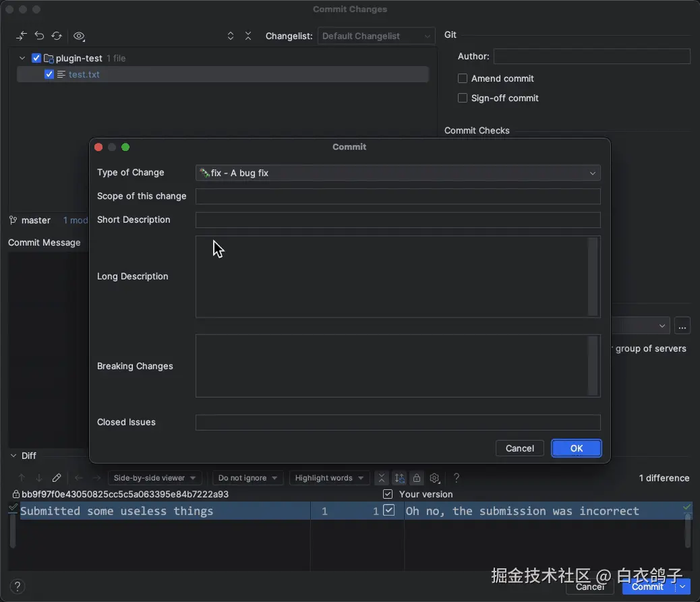Toggle the synchronize scrolling icon
This screenshot has width=700, height=602.
399,478
